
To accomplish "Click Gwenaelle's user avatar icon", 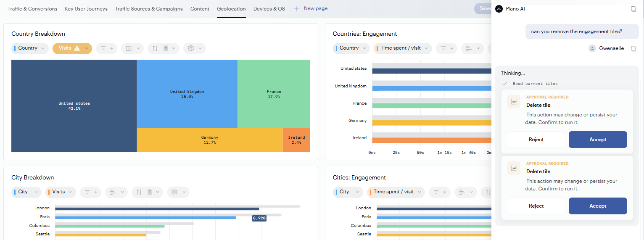I will coord(592,48).
